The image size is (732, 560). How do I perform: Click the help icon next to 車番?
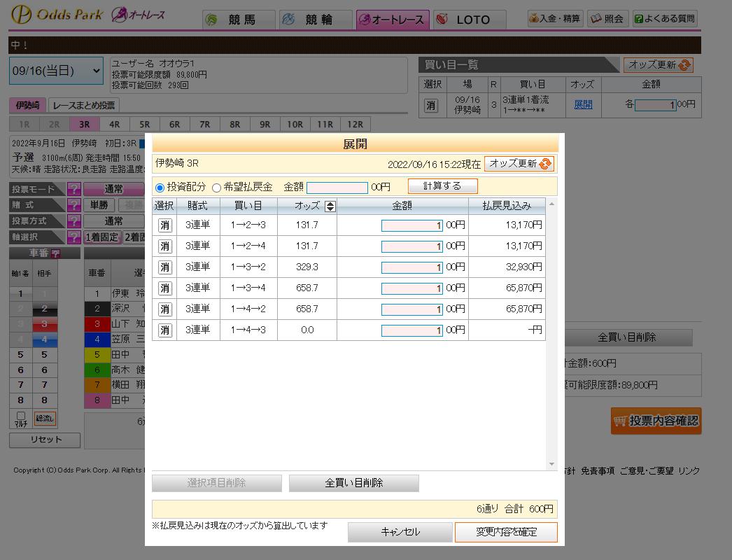(55, 253)
